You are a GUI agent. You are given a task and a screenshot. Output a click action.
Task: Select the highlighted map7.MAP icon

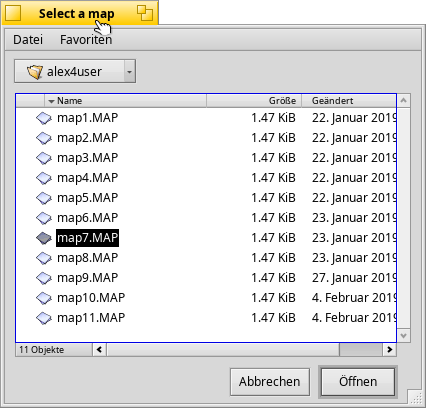[x=44, y=238]
